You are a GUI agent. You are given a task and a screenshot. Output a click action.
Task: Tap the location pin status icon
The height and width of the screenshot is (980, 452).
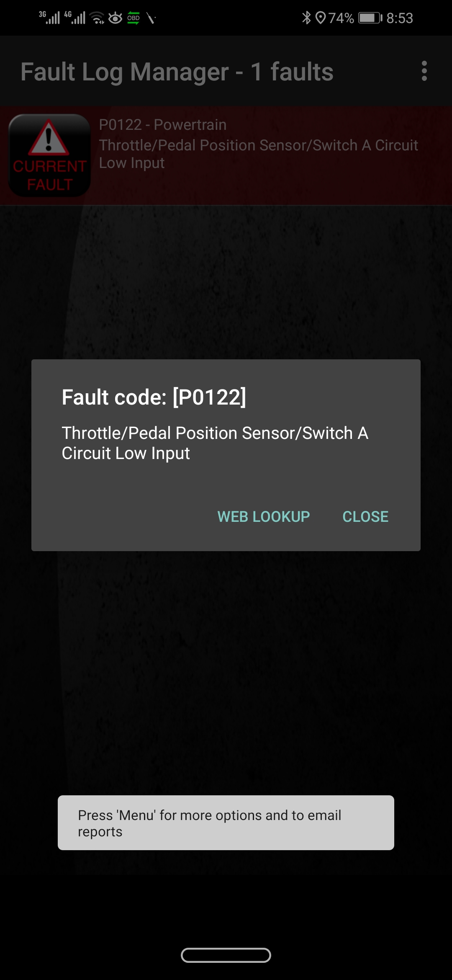tap(320, 18)
